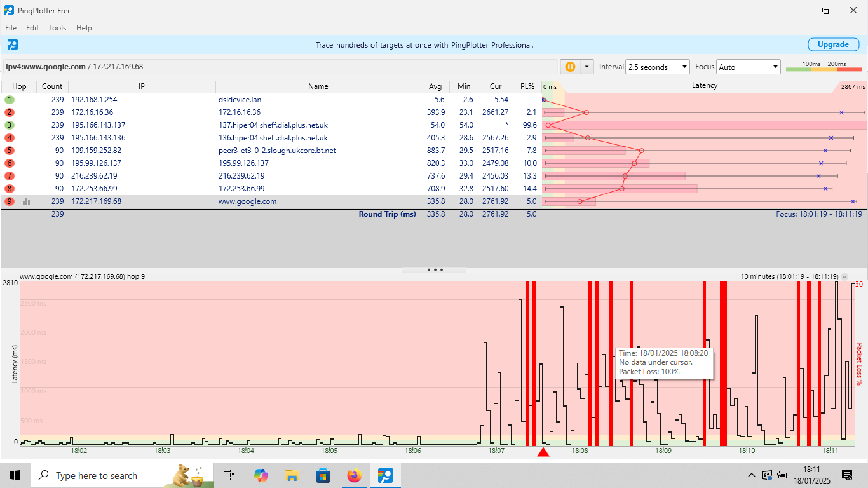Open PingPlotter from the taskbar
This screenshot has width=868, height=488.
(386, 475)
